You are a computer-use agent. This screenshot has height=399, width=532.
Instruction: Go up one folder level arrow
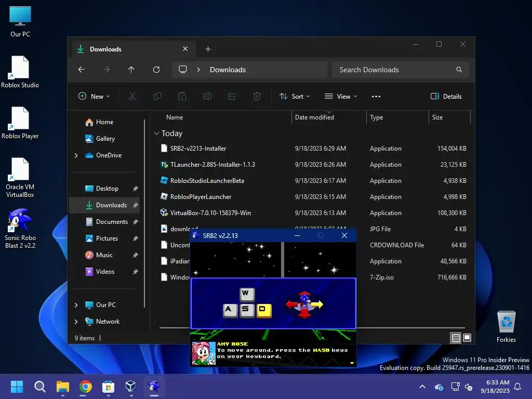(x=131, y=70)
